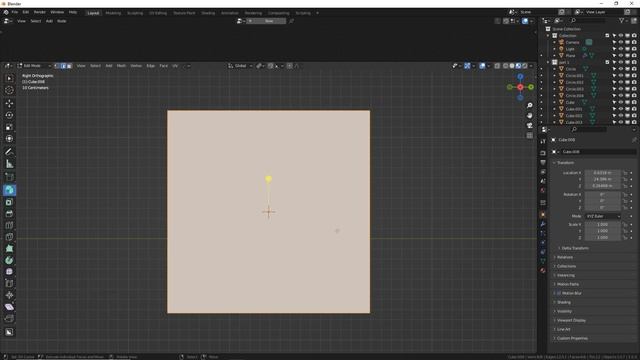Expand the Custom Properties panel
The width and height of the screenshot is (640, 360).
click(x=571, y=338)
